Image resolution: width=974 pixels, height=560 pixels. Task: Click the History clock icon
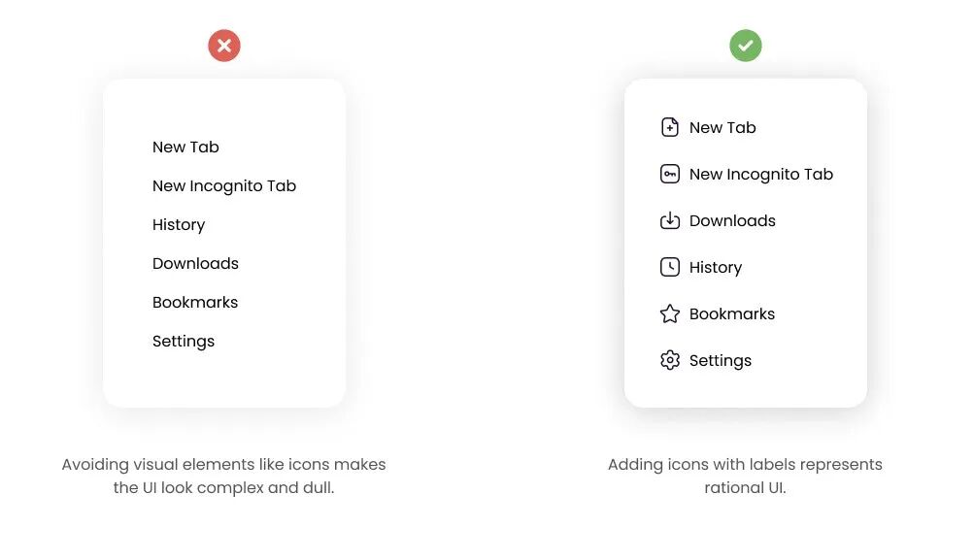point(669,267)
